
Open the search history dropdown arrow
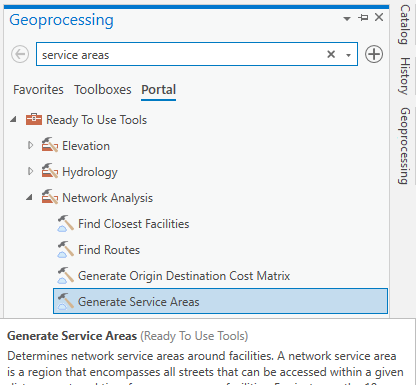[348, 55]
